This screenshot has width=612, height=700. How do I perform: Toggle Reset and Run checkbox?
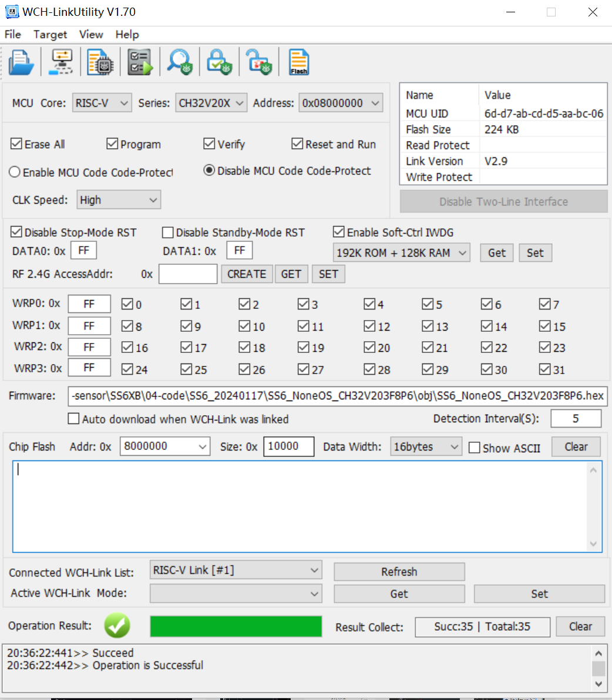(297, 144)
